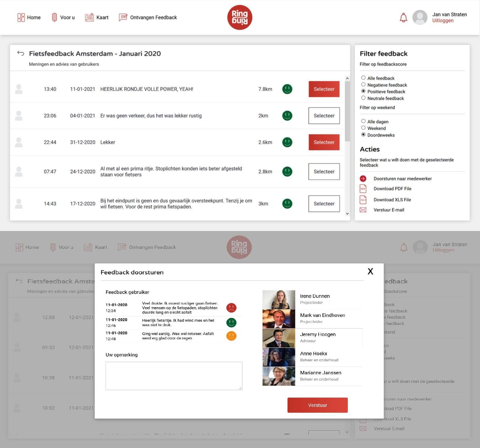Click the Download PDF File icon
Image resolution: width=480 pixels, height=448 pixels.
[363, 189]
